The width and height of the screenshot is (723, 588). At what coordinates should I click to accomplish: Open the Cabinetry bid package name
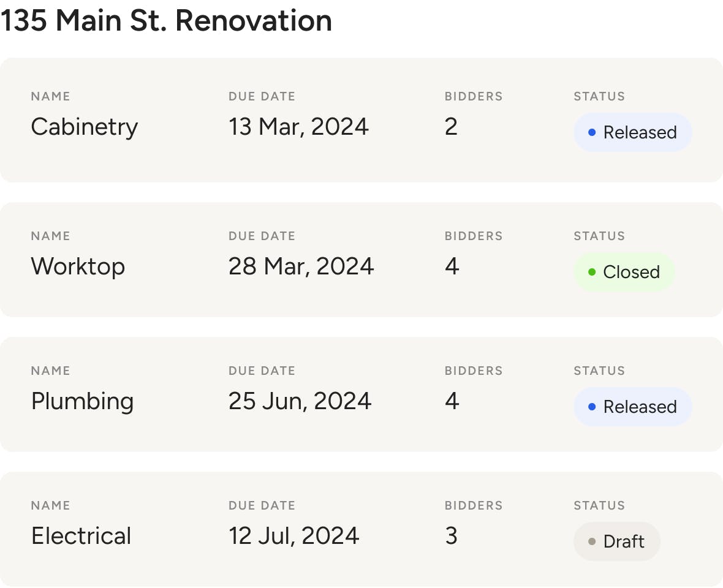[x=85, y=127]
